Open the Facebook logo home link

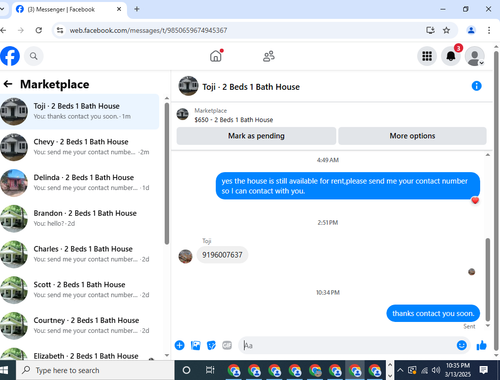[10, 56]
